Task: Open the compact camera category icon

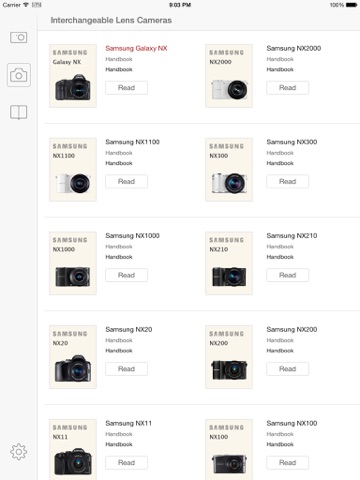Action: coord(18,37)
